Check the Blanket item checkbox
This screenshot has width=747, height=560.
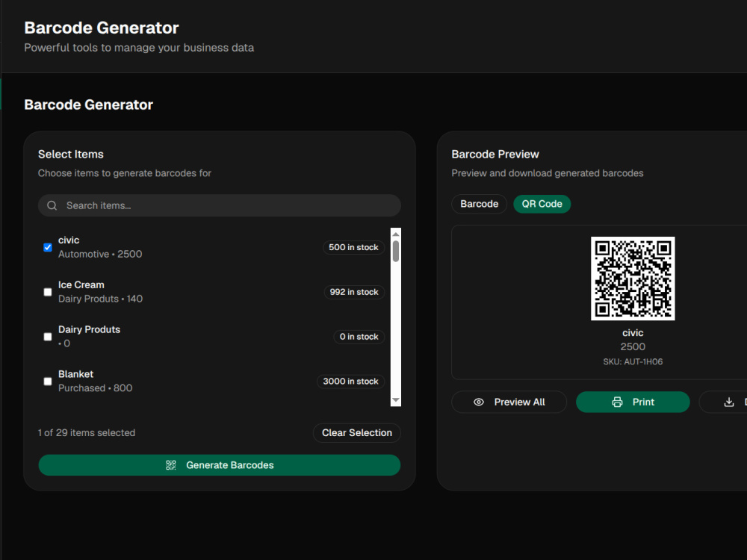48,382
